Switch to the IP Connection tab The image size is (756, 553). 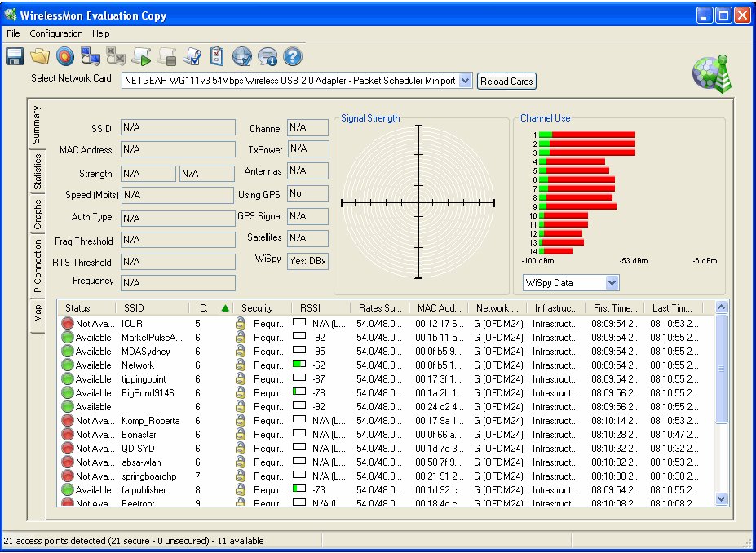pyautogui.click(x=38, y=267)
